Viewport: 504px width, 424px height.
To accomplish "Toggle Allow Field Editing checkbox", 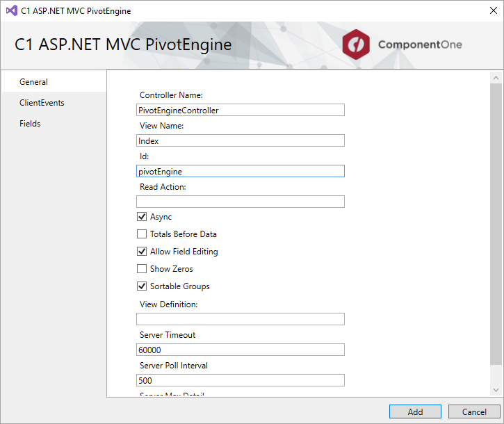I will (x=142, y=251).
